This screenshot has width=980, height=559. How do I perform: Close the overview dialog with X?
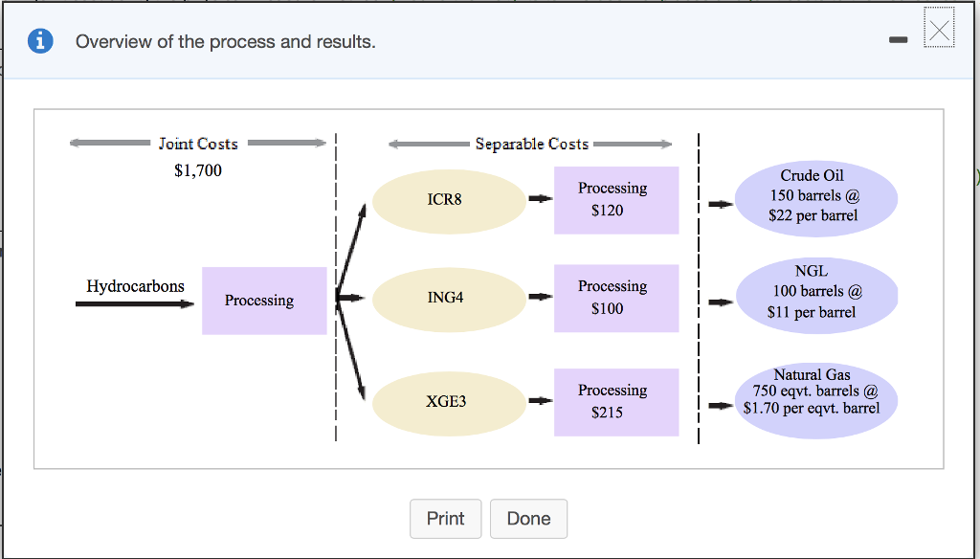[x=939, y=29]
